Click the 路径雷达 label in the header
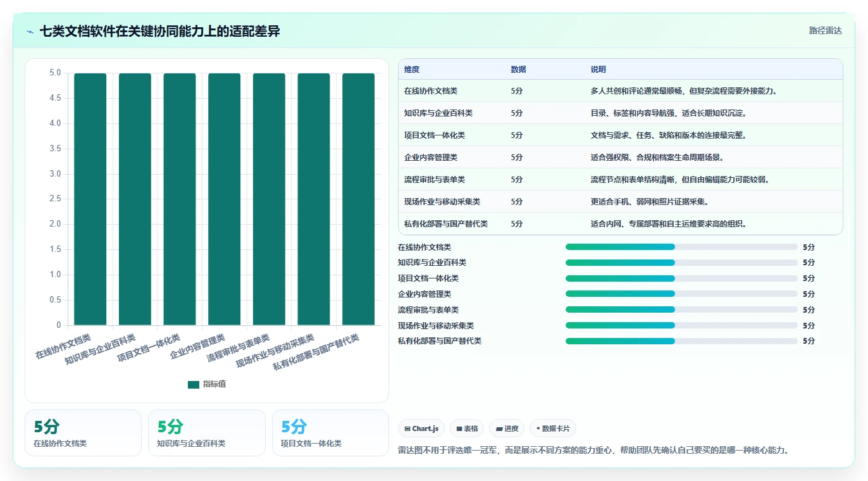Viewport: 868px width, 481px height. [x=826, y=30]
